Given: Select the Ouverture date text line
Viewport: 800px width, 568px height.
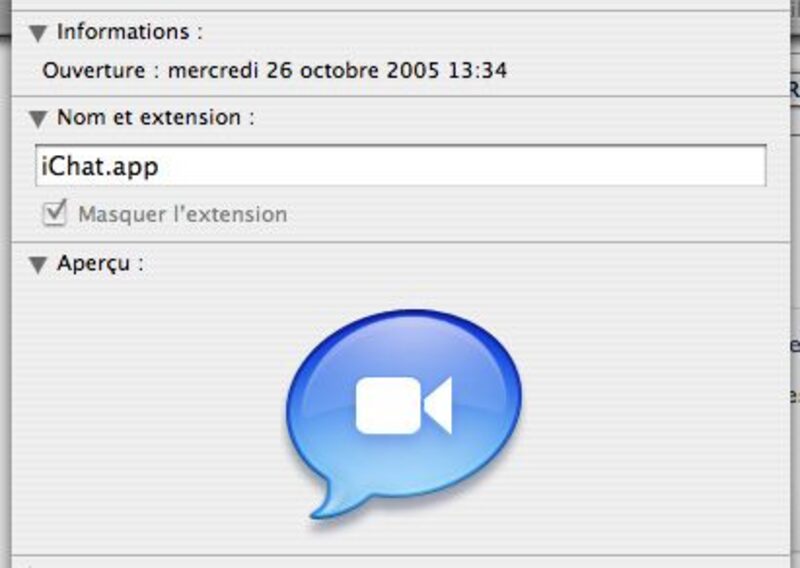Looking at the screenshot, I should click(274, 70).
